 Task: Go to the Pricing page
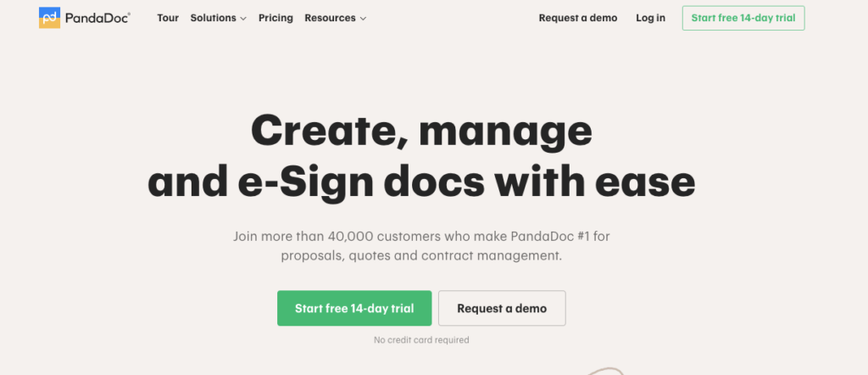pyautogui.click(x=275, y=19)
